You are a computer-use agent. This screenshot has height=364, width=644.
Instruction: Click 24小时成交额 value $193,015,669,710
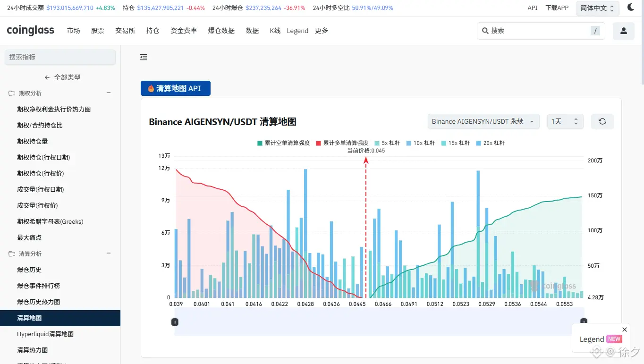pos(69,8)
